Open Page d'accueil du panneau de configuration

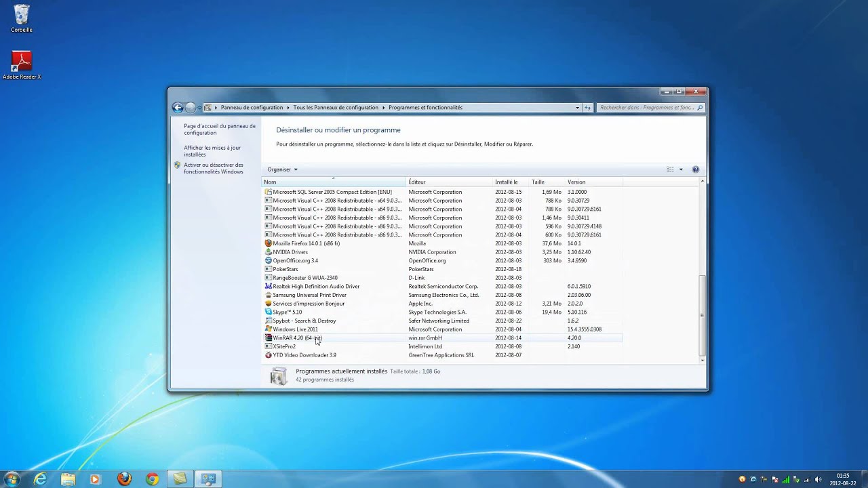coord(220,129)
